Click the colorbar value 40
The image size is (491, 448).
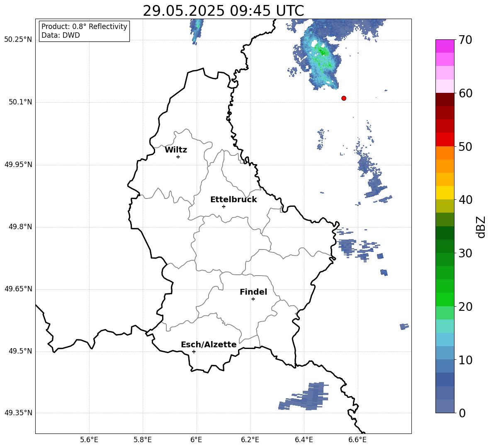(465, 200)
